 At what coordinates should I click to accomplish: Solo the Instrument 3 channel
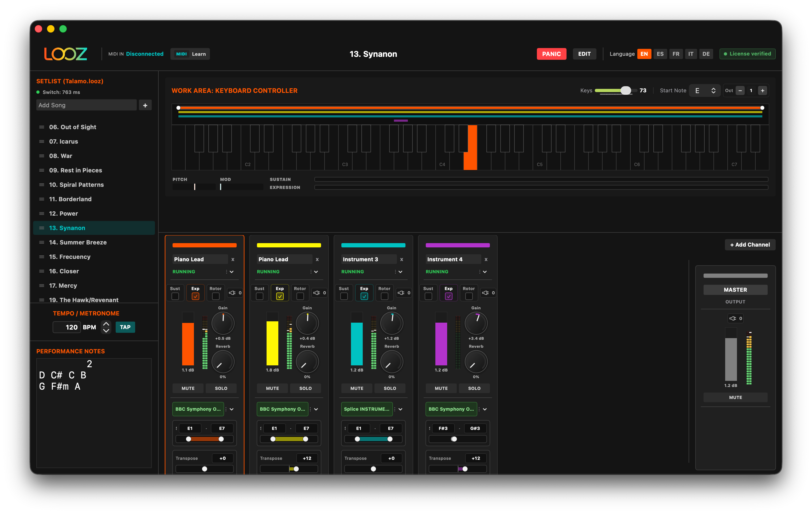[390, 388]
